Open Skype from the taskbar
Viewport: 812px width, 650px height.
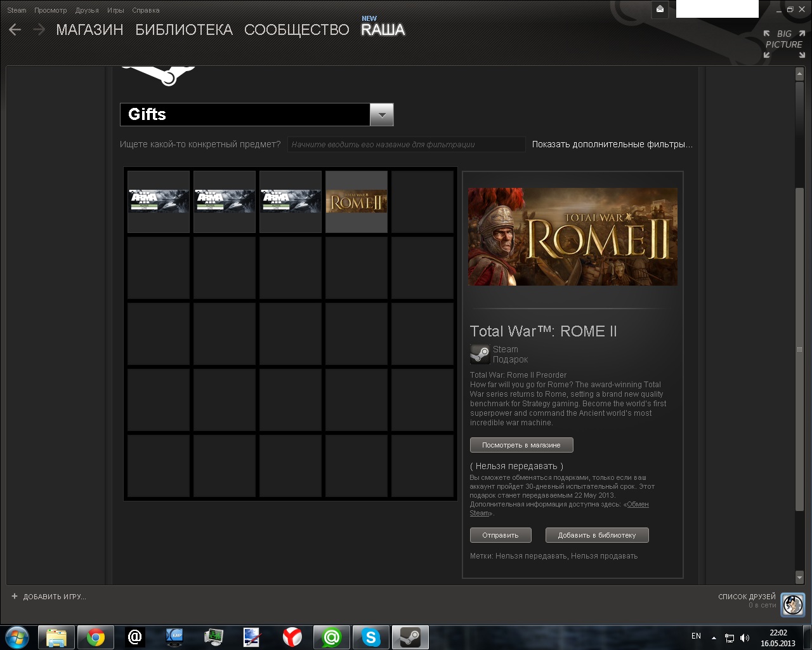(371, 637)
